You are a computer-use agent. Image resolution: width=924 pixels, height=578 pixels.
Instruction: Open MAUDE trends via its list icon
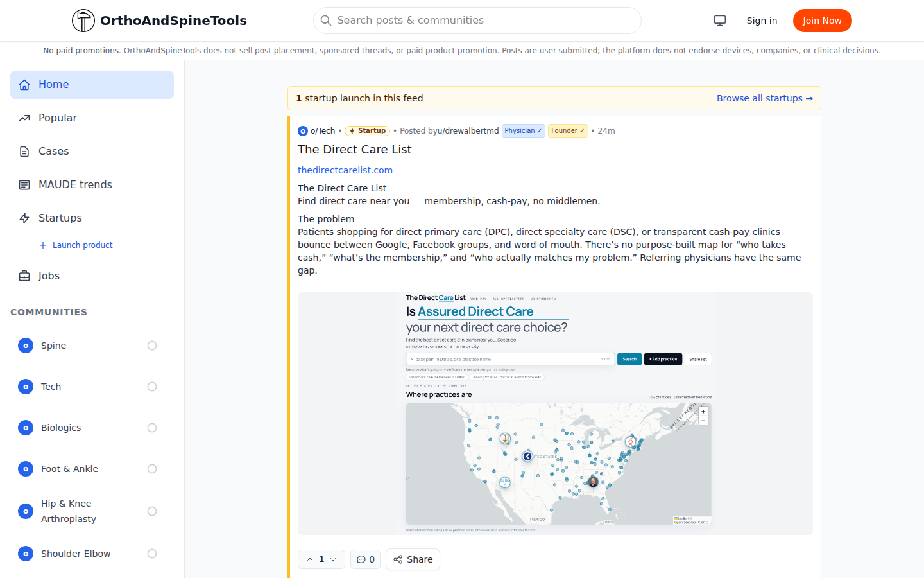(24, 185)
